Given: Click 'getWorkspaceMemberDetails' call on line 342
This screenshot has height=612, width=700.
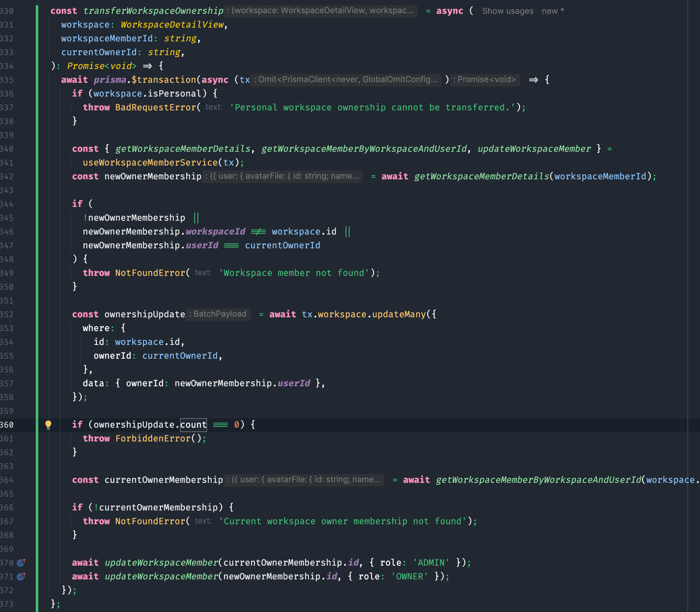Looking at the screenshot, I should pos(481,176).
